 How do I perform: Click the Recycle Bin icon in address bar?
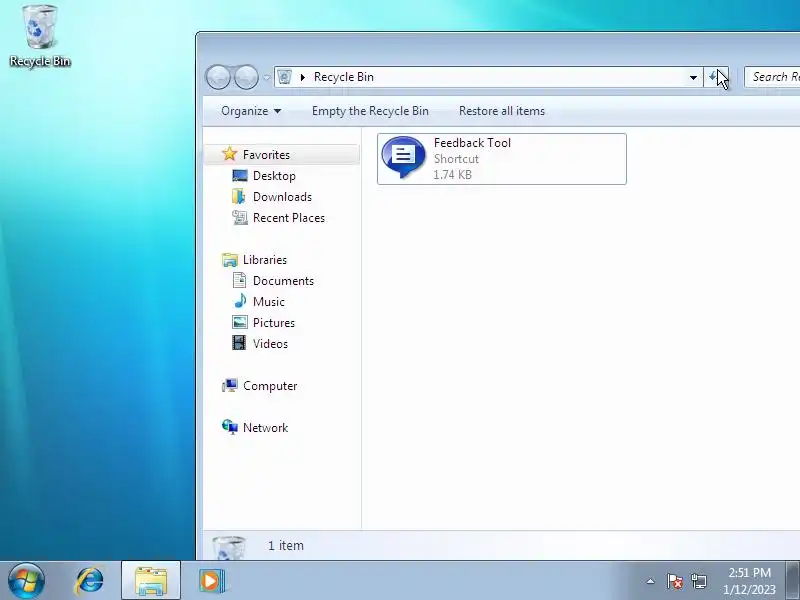285,77
